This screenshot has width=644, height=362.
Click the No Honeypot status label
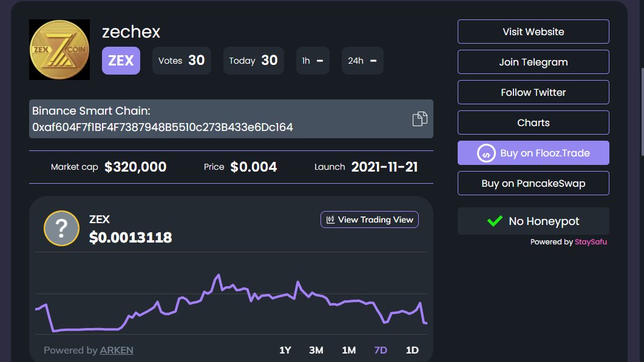544,221
